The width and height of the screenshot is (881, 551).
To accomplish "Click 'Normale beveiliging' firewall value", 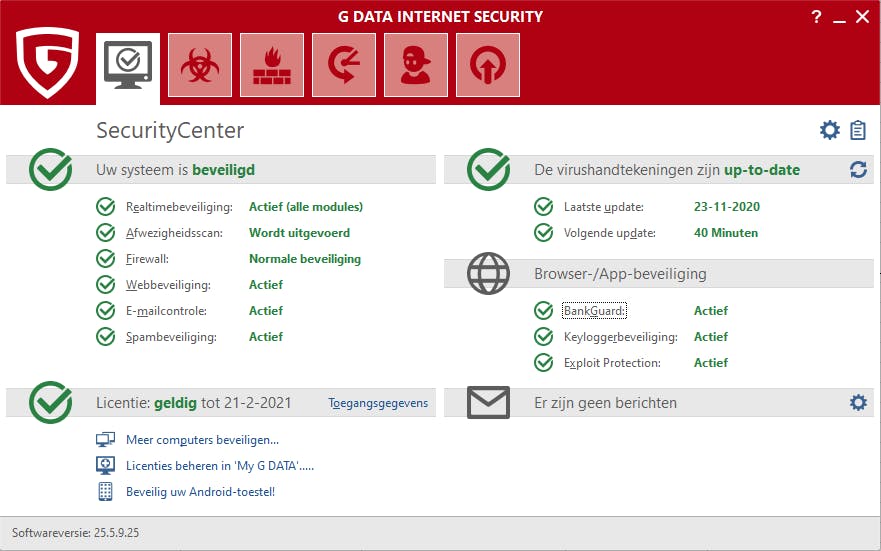I will click(305, 259).
